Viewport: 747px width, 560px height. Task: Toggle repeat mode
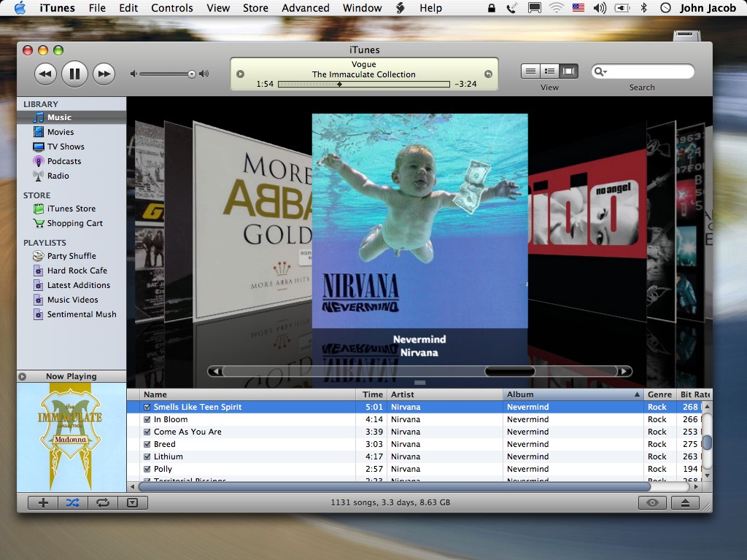coord(102,503)
